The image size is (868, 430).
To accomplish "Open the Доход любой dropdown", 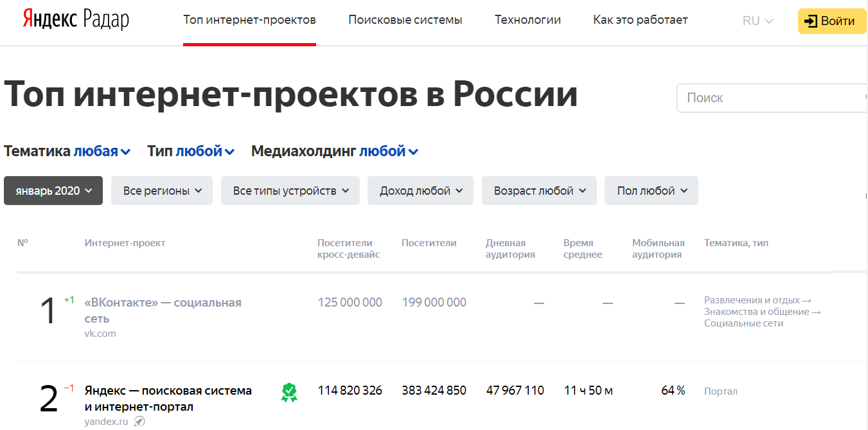I will click(420, 191).
